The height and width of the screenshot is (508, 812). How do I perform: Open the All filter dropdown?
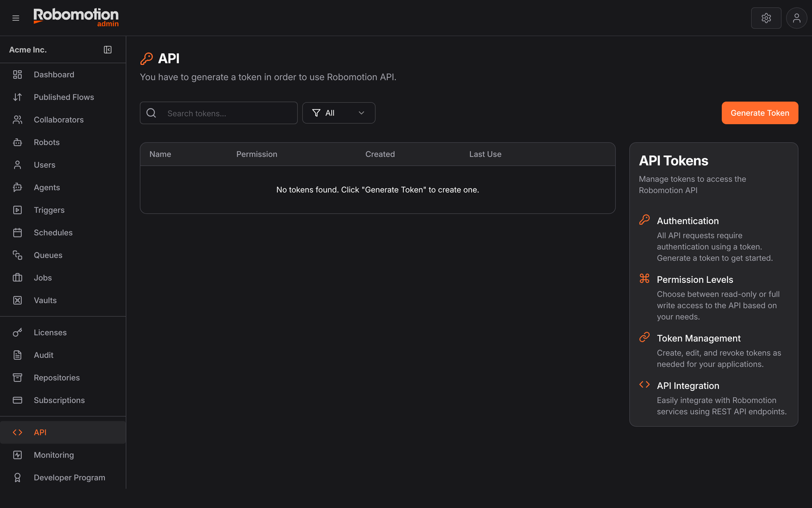coord(339,113)
